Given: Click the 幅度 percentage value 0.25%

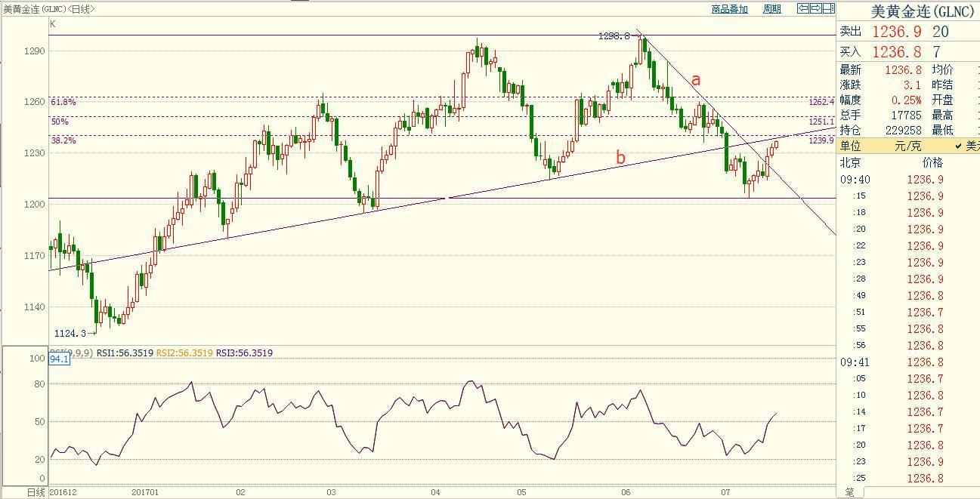Looking at the screenshot, I should click(907, 100).
